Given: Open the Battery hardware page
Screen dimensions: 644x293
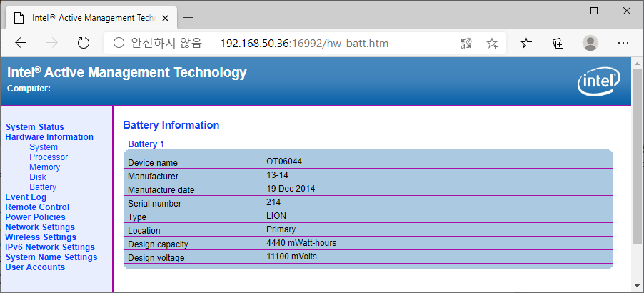Looking at the screenshot, I should click(x=43, y=187).
